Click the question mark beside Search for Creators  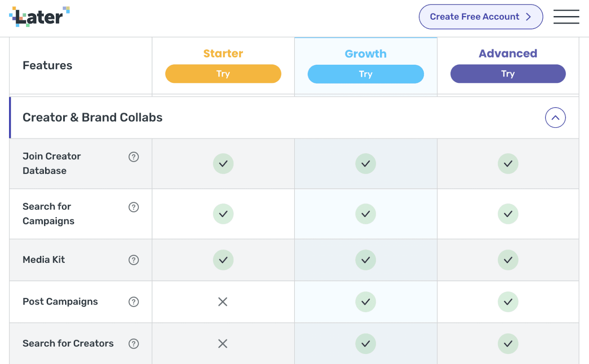pos(133,344)
